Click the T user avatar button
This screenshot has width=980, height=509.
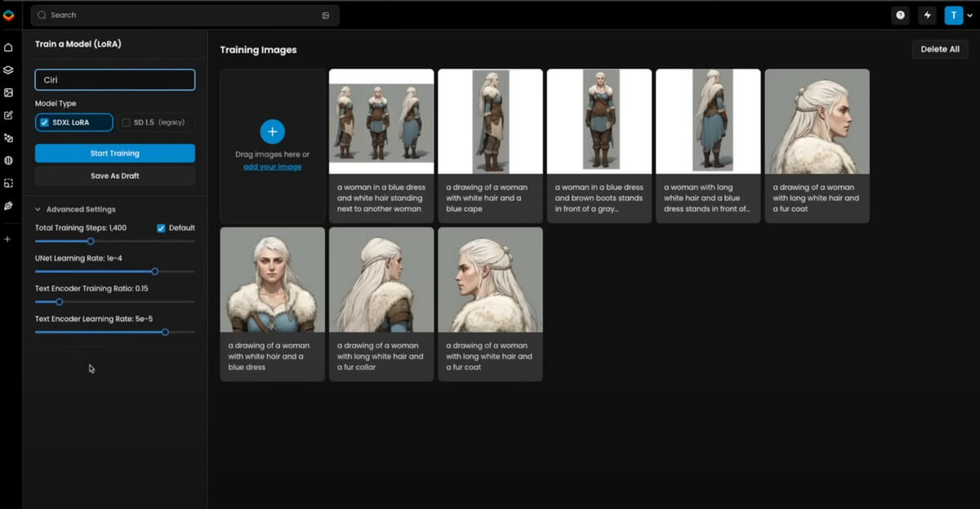(953, 15)
